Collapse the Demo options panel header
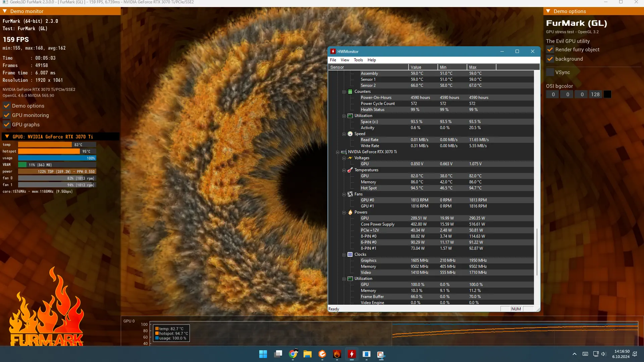This screenshot has height=362, width=644. click(x=548, y=11)
